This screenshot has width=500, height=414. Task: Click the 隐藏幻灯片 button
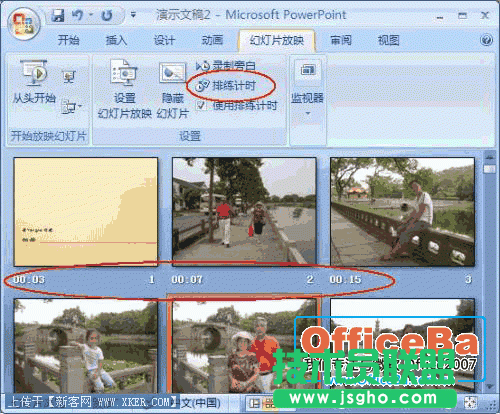pyautogui.click(x=172, y=90)
